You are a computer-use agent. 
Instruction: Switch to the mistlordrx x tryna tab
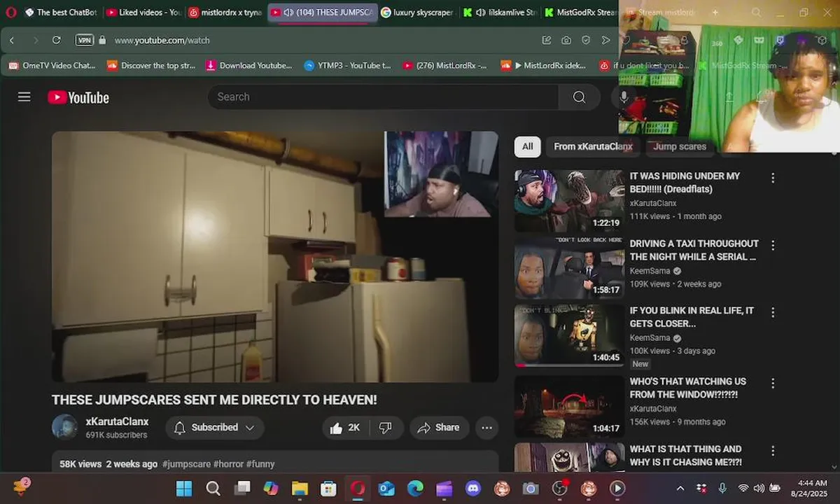coord(225,13)
